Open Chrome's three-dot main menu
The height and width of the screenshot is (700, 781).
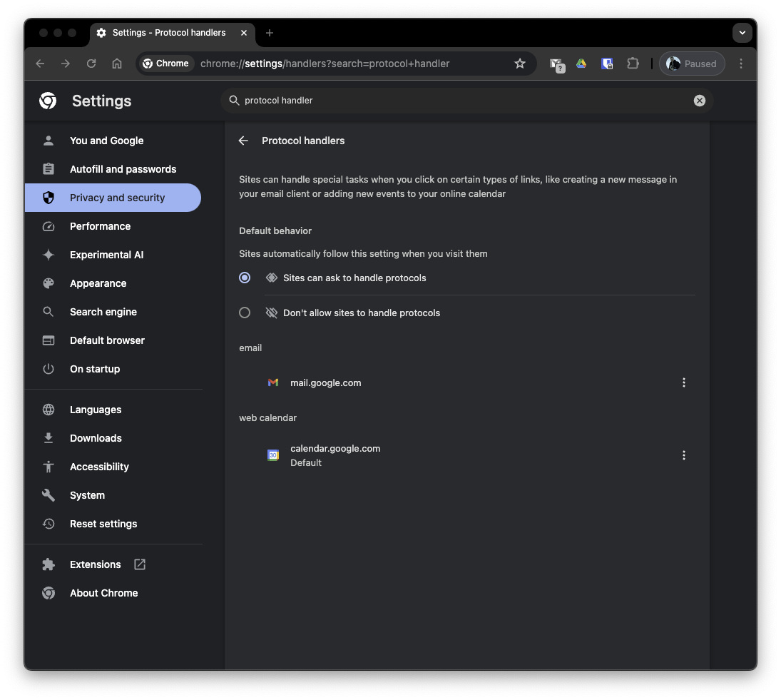pyautogui.click(x=740, y=64)
